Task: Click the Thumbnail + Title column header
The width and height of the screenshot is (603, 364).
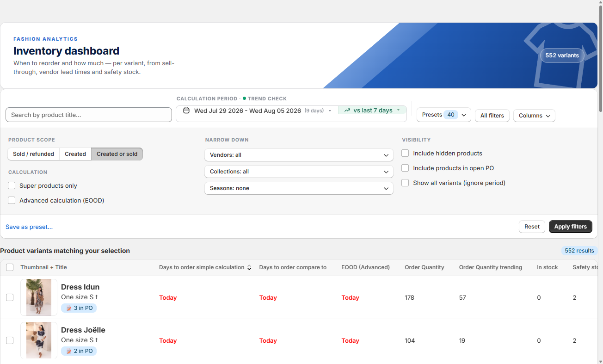Action: pyautogui.click(x=43, y=267)
